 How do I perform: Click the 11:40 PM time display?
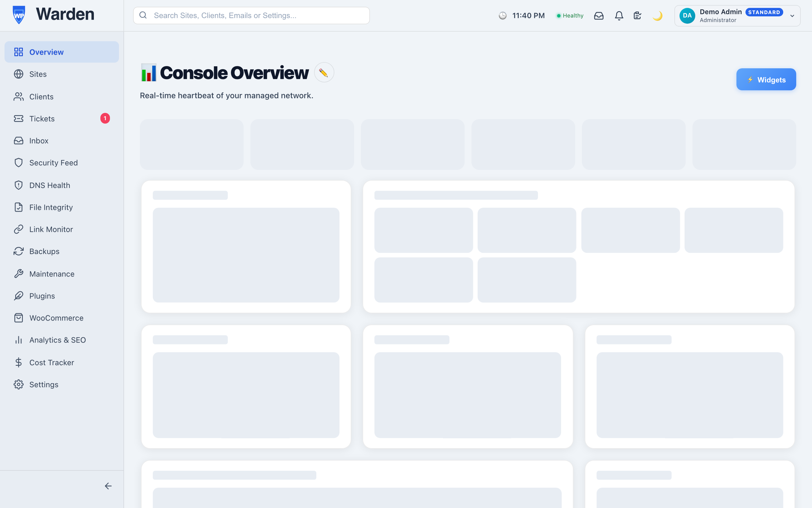[x=528, y=16]
